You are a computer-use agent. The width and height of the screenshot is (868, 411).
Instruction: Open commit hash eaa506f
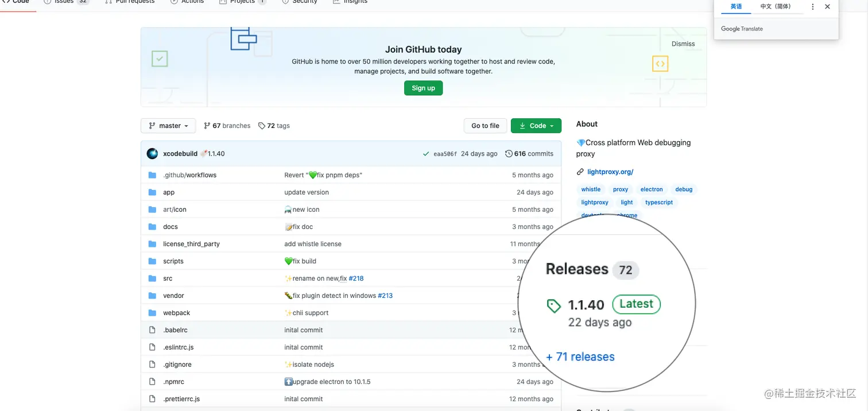click(445, 154)
